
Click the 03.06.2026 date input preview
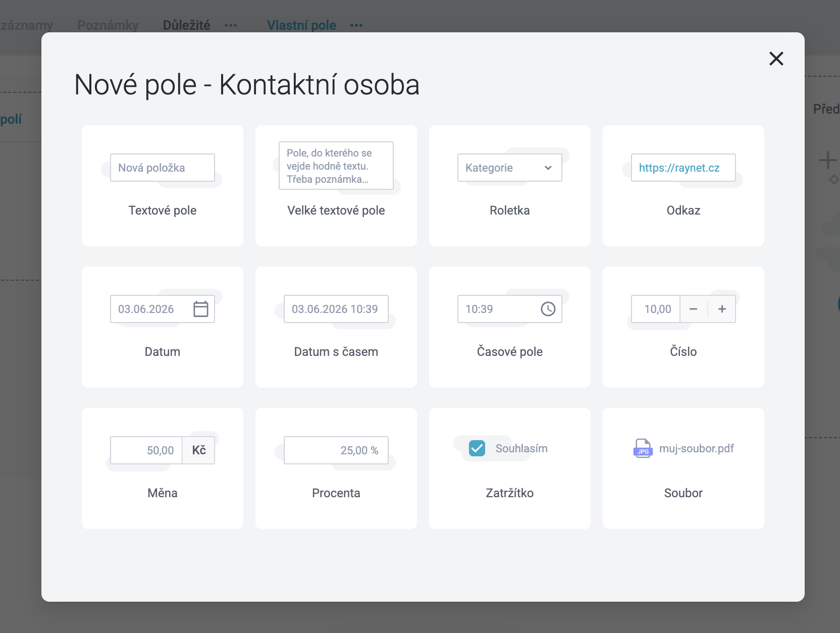[163, 309]
